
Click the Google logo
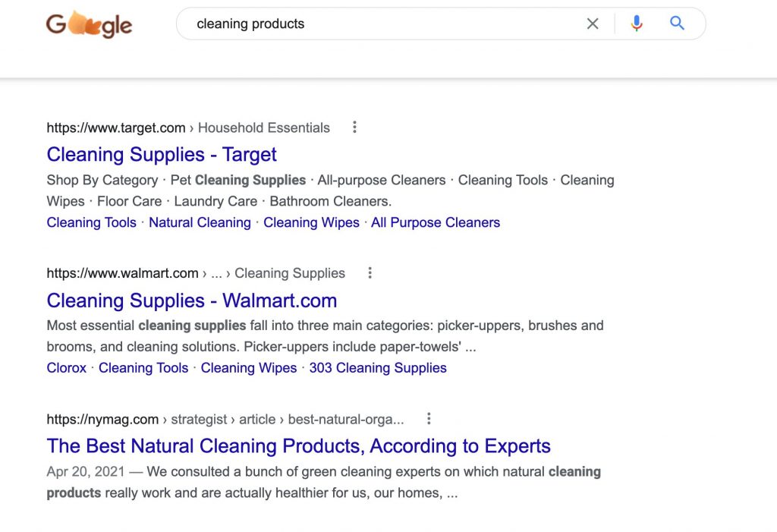click(89, 25)
